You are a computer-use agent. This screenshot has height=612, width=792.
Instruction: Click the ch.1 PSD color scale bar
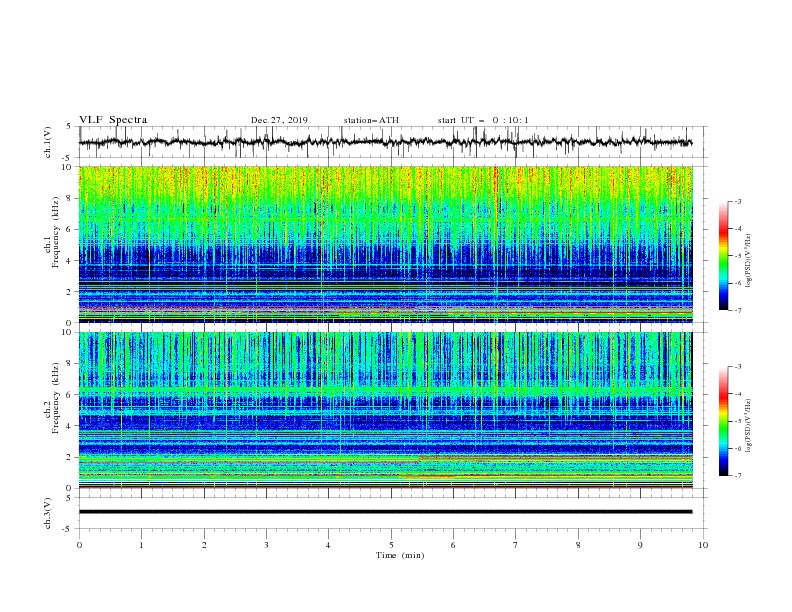[x=724, y=256]
